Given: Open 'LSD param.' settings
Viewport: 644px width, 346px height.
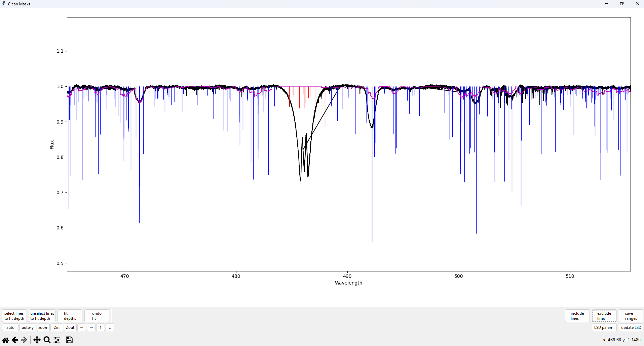Looking at the screenshot, I should (604, 328).
